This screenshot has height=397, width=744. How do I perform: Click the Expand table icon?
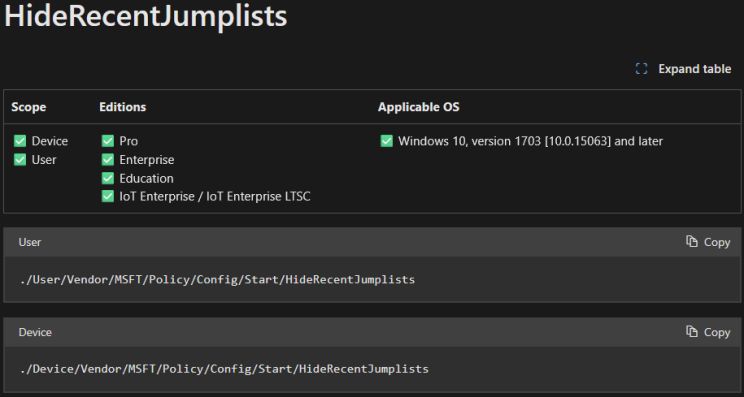coord(641,69)
